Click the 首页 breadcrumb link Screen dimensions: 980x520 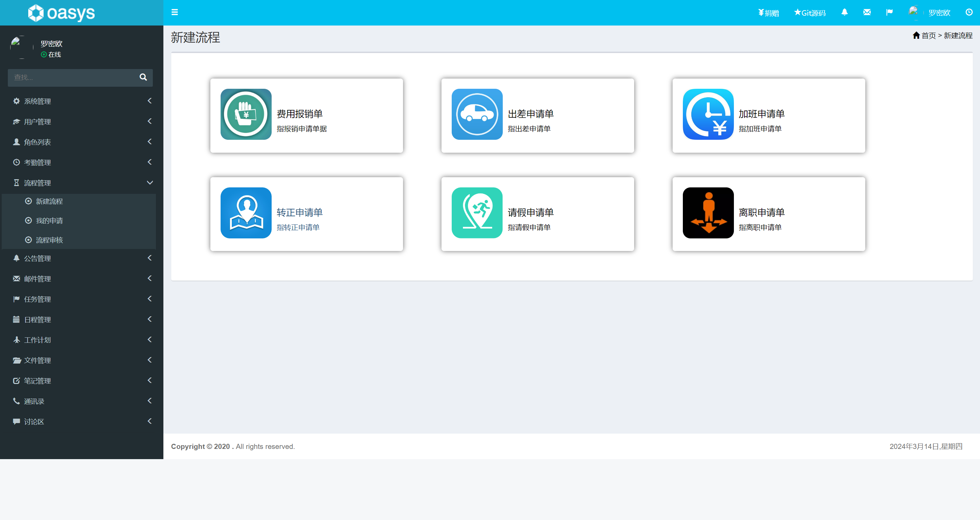coord(929,36)
